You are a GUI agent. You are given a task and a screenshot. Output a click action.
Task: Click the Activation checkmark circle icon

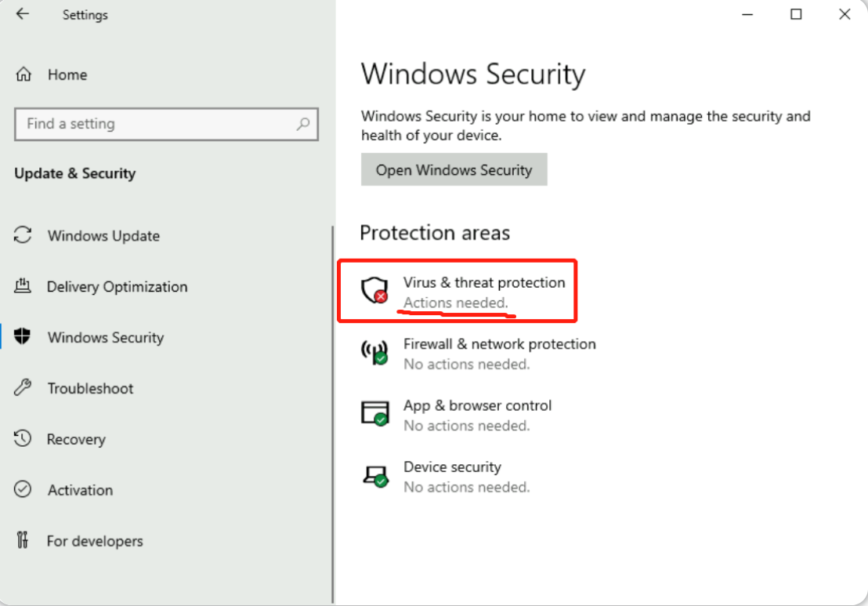[x=23, y=489]
